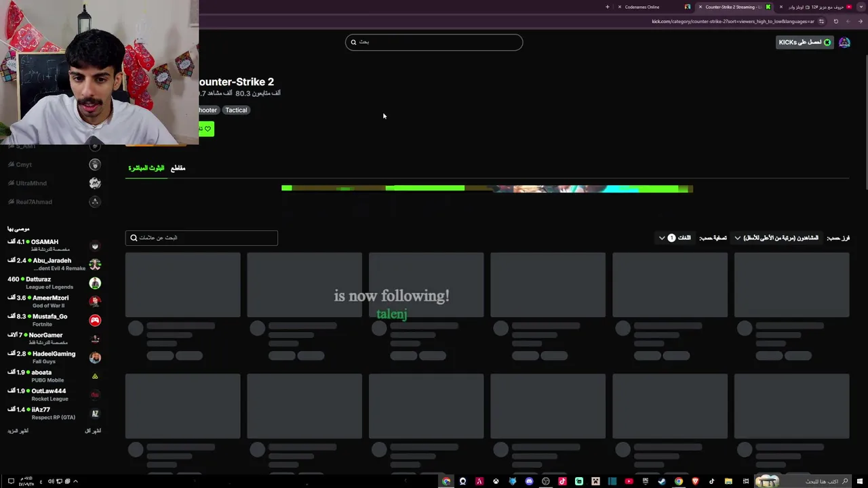The image size is (868, 488).
Task: Click Mustafa_Go channel name
Action: [50, 317]
